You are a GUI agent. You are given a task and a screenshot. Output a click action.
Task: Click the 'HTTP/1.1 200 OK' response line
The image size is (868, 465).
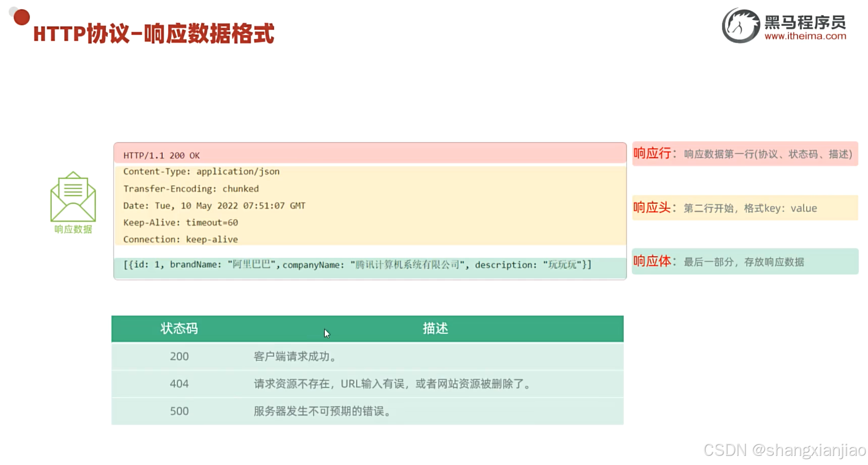point(162,156)
